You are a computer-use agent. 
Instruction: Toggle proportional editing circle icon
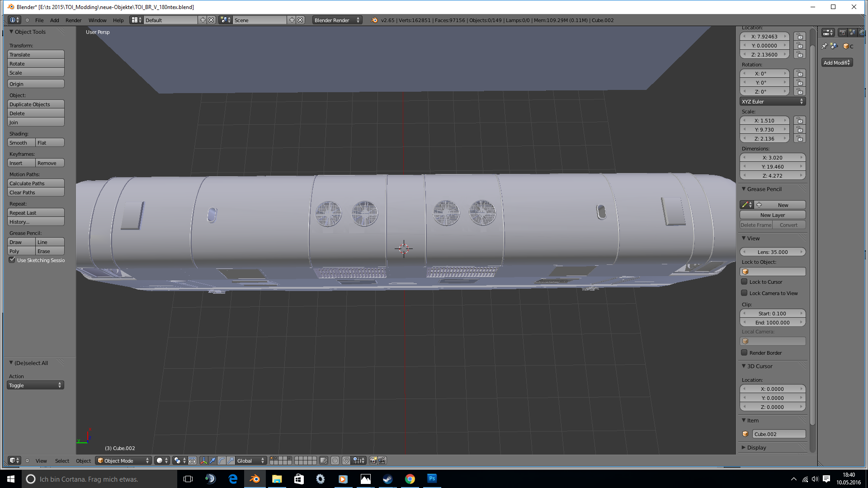pos(335,460)
